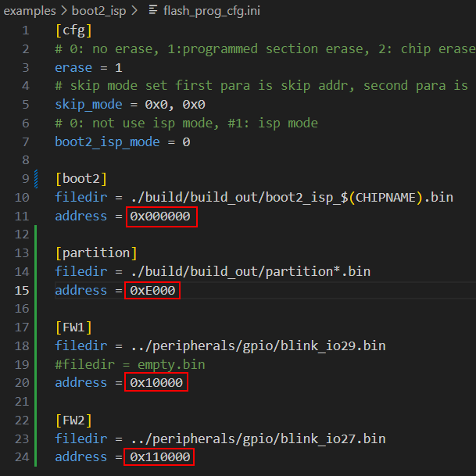The width and height of the screenshot is (476, 476).
Task: Click the 0xE000 partition address value
Action: (x=152, y=290)
